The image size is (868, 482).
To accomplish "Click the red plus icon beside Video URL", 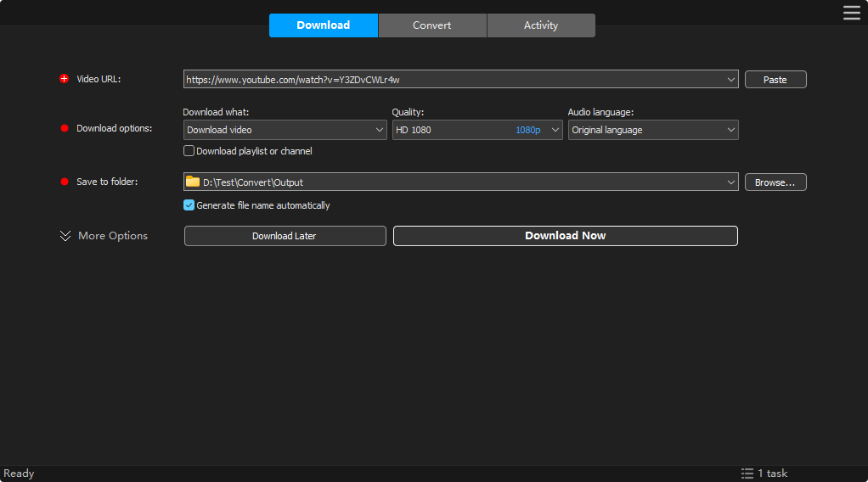I will [x=64, y=79].
